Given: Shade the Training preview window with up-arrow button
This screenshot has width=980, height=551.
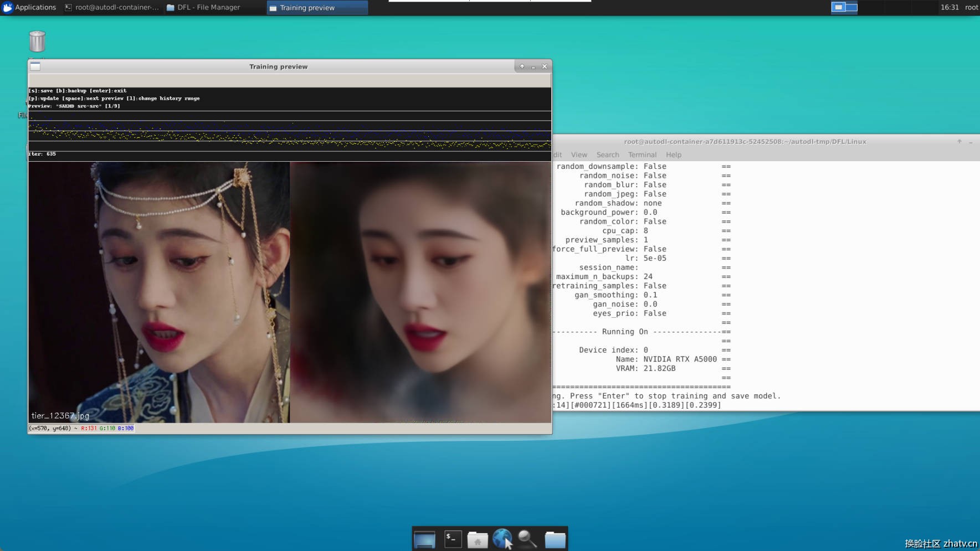Looking at the screenshot, I should tap(522, 66).
